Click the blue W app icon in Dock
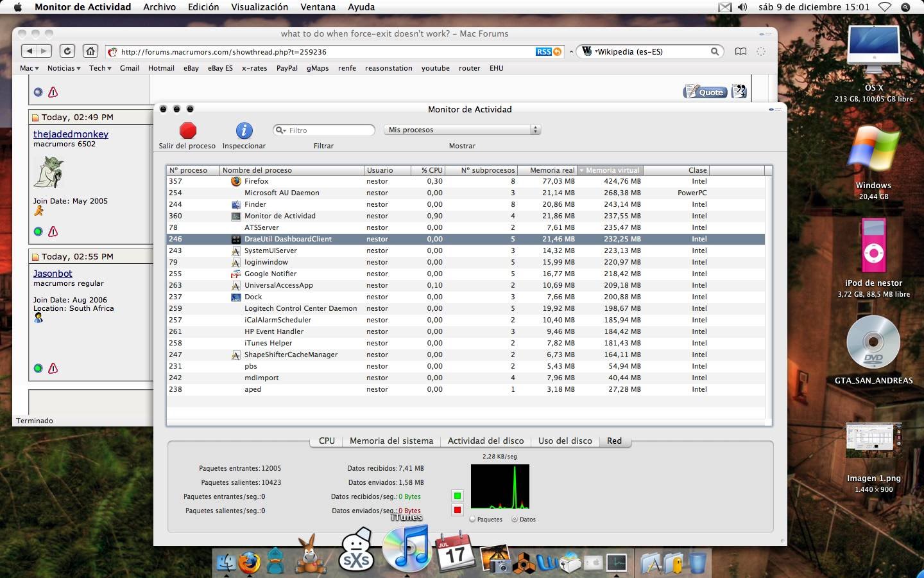The width and height of the screenshot is (924, 578). (x=547, y=563)
